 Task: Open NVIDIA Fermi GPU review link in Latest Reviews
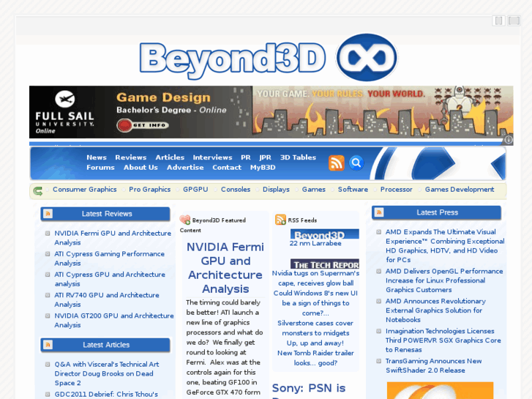(113, 238)
